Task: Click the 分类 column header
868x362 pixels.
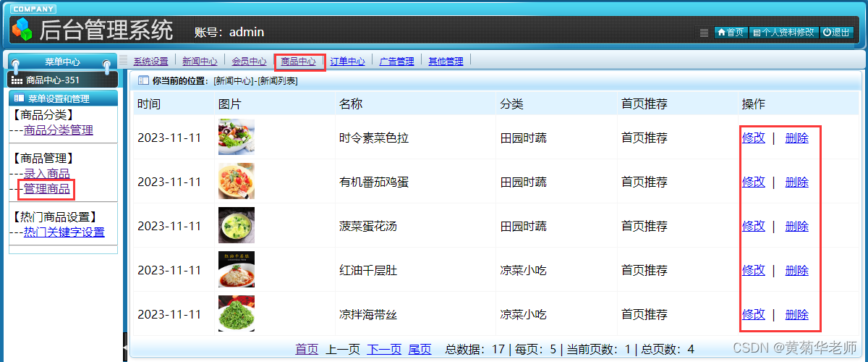Action: pos(512,104)
